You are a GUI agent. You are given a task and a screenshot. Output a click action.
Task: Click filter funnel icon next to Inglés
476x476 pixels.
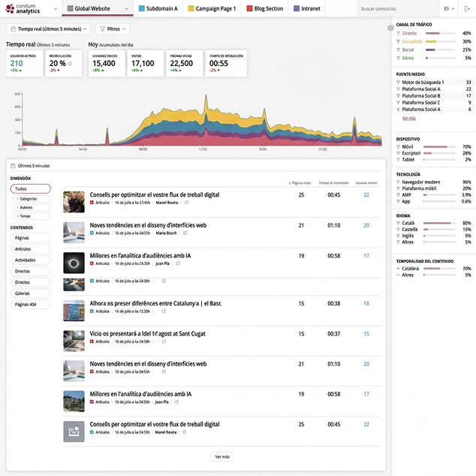(x=398, y=236)
